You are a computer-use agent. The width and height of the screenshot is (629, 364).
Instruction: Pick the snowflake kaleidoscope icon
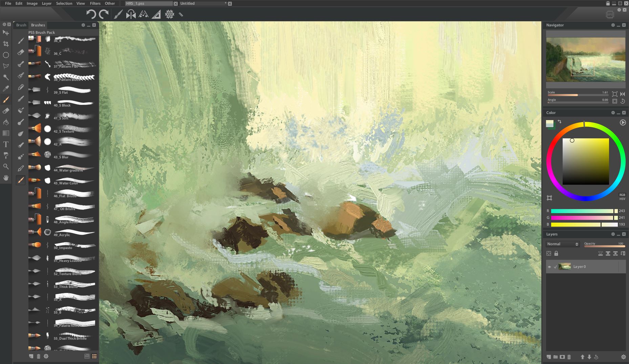[x=169, y=14]
